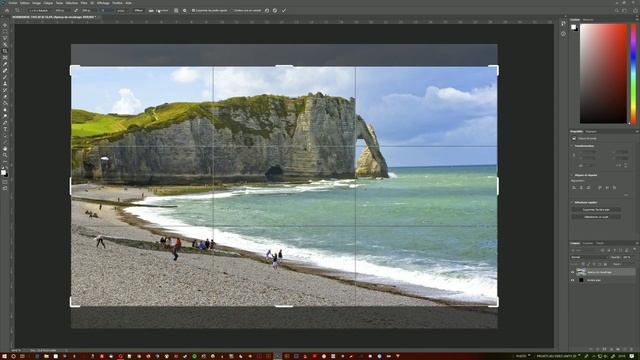Open the crop ratio preset dropdown
Image resolution: width=640 pixels, height=360 pixels.
(x=39, y=11)
